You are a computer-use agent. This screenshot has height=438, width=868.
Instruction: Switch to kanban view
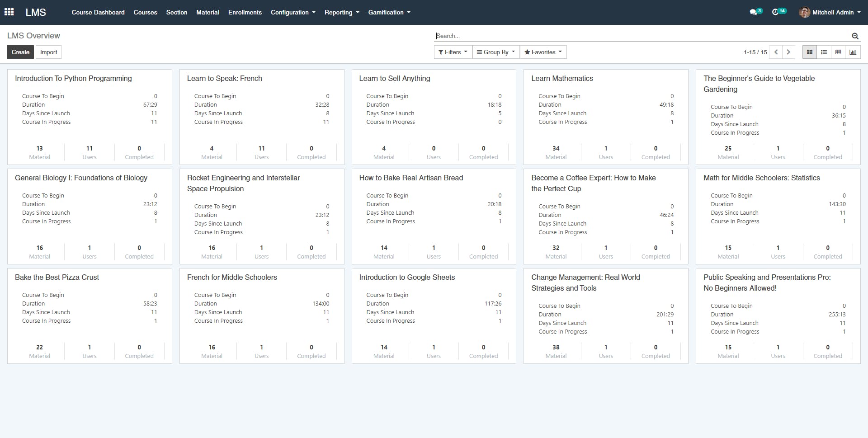click(810, 52)
